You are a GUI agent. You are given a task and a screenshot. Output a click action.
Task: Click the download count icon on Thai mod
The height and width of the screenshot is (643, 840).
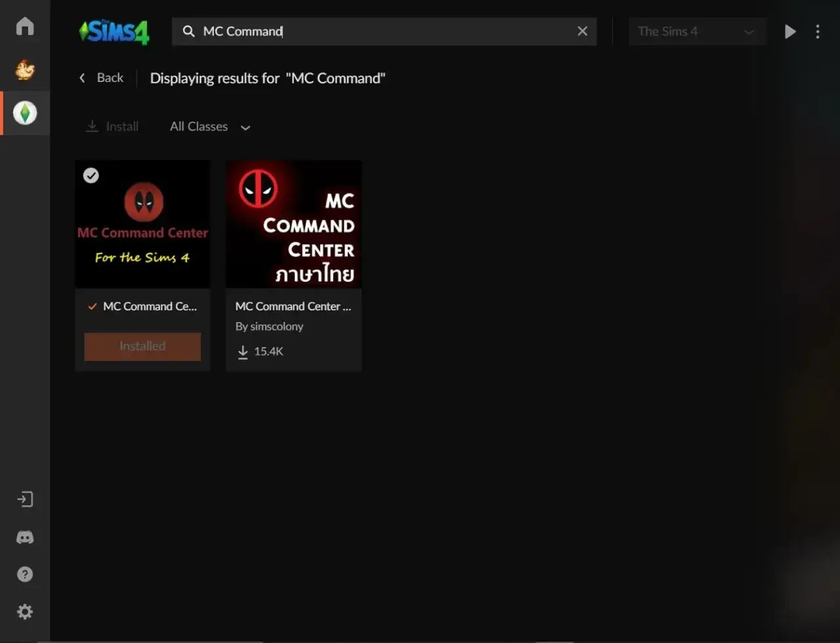[x=243, y=352]
